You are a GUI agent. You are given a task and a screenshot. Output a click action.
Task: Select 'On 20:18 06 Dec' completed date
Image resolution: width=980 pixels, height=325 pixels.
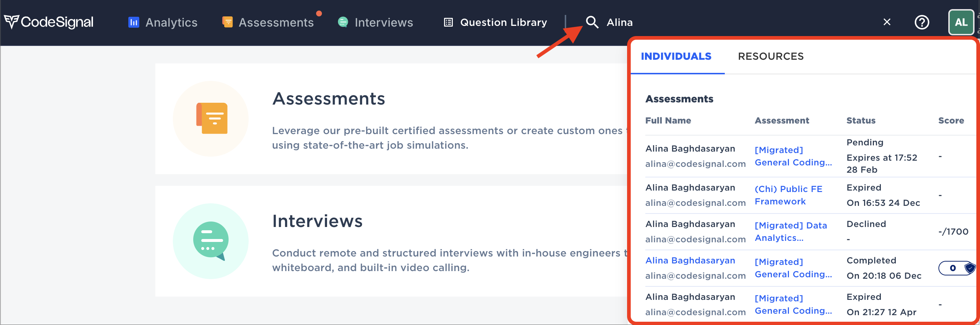click(884, 275)
